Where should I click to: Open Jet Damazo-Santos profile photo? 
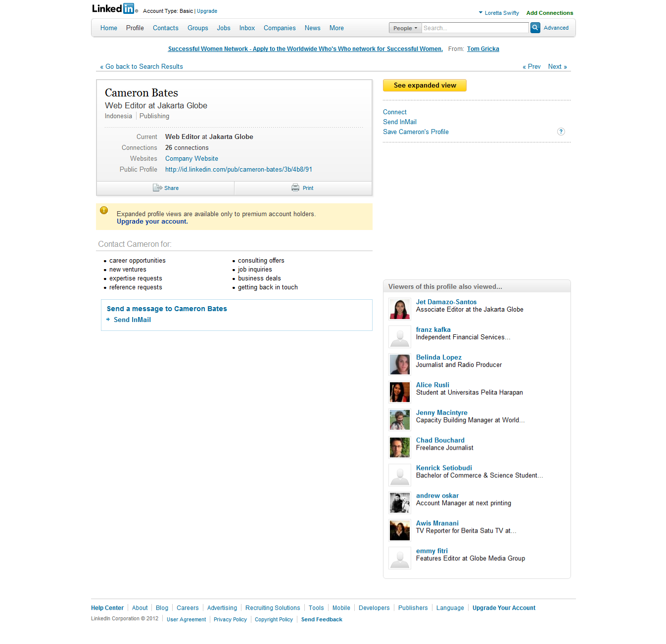tap(400, 309)
